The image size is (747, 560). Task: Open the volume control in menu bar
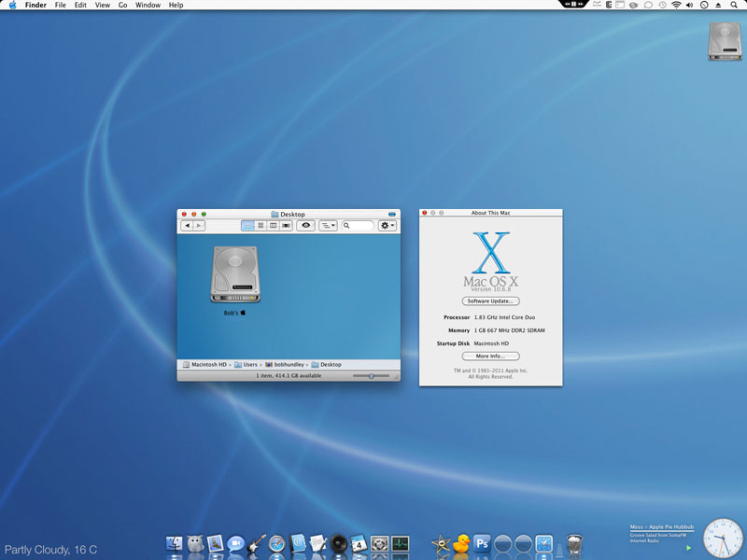[x=690, y=6]
